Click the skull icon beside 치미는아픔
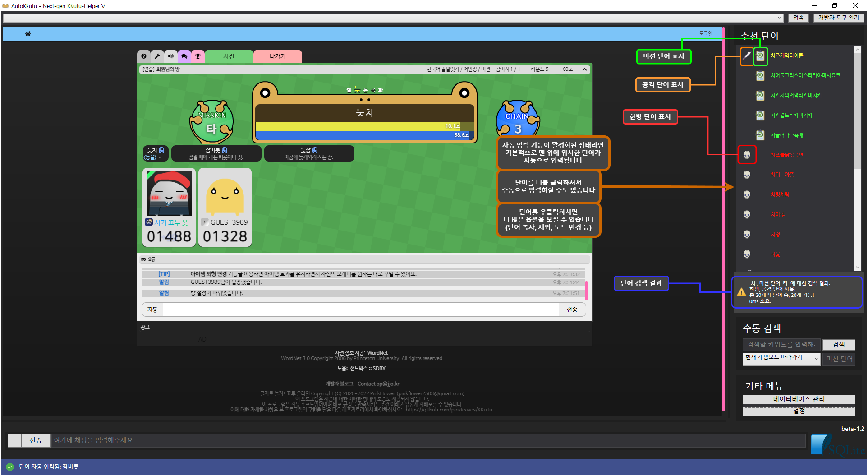 point(747,175)
